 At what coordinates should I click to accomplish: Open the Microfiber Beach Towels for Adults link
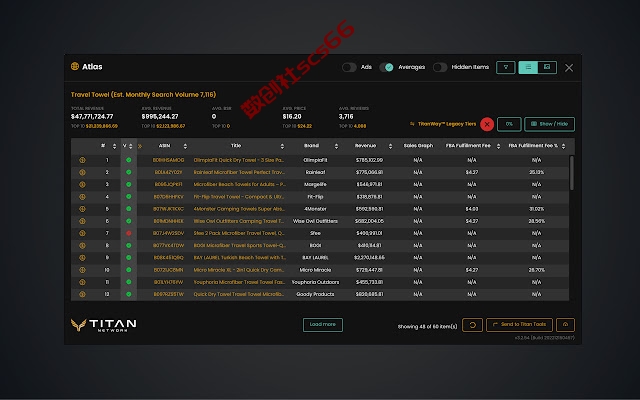(239, 184)
